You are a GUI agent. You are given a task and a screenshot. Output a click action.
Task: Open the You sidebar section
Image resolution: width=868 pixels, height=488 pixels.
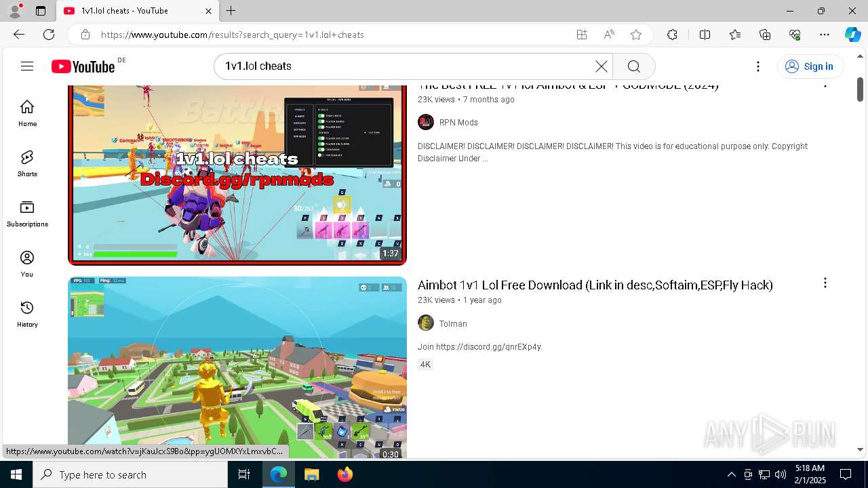[x=27, y=264]
